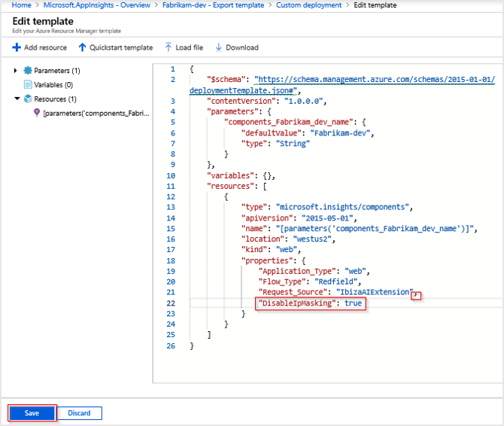Go to Home in the breadcrumb
This screenshot has height=426, width=504.
(22, 5)
